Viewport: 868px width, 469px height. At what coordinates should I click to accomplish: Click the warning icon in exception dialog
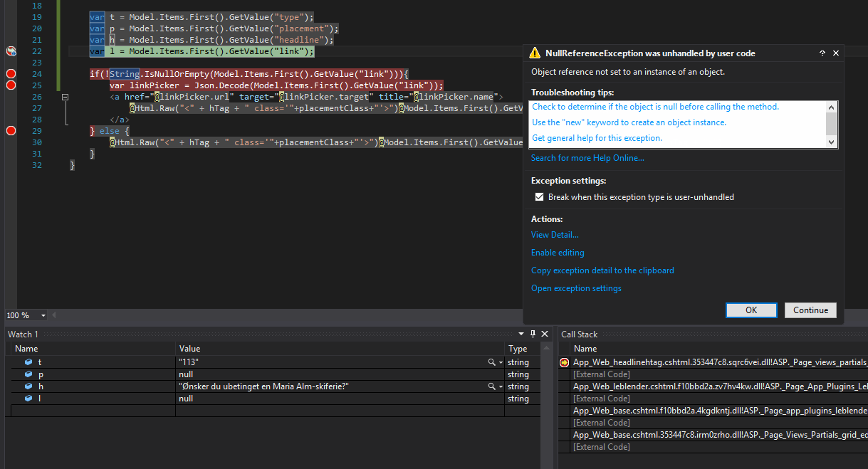(535, 53)
